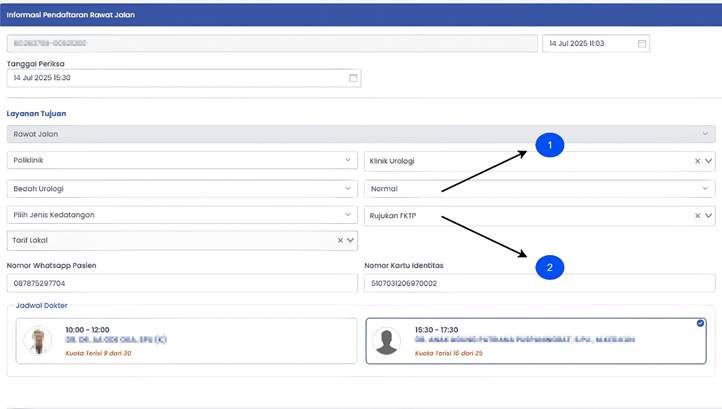The width and height of the screenshot is (722, 409).
Task: Click blue annotation circle number 1
Action: click(549, 146)
